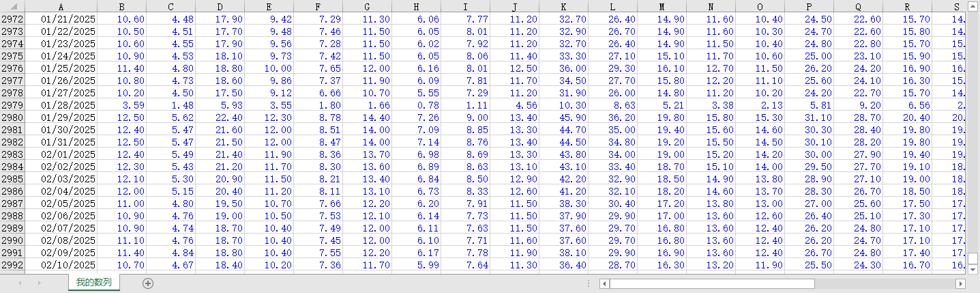Click date cell 01/31/2025
Image resolution: width=980 pixels, height=293 pixels.
(x=61, y=142)
